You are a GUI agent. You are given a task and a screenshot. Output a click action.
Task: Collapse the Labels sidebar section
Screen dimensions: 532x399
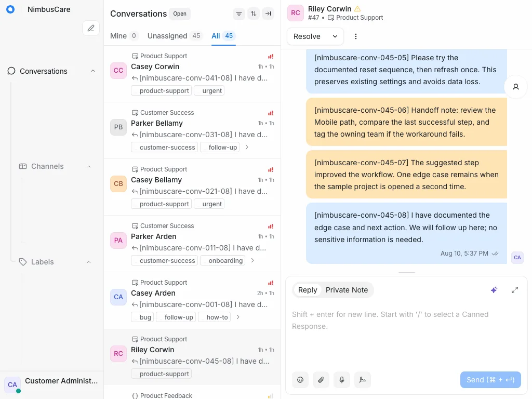[88, 262]
